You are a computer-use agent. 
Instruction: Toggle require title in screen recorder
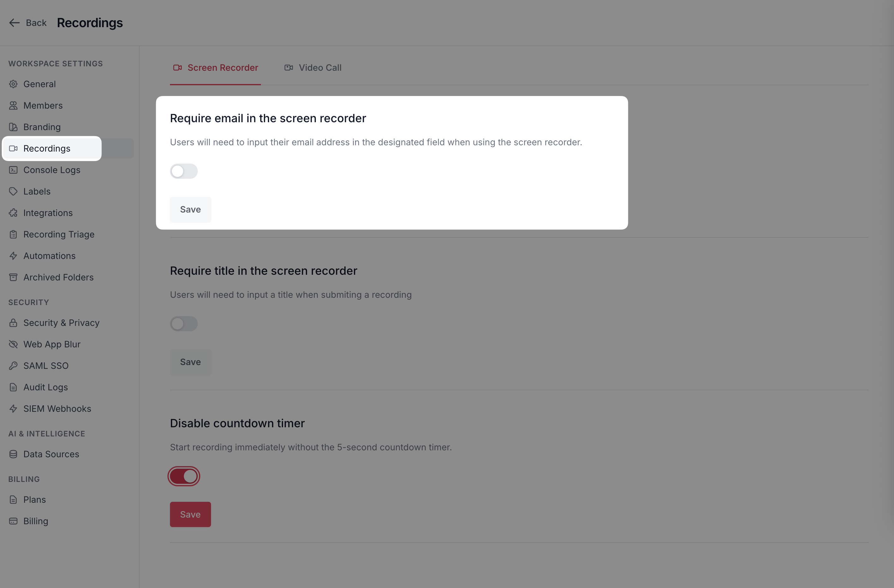[184, 324]
